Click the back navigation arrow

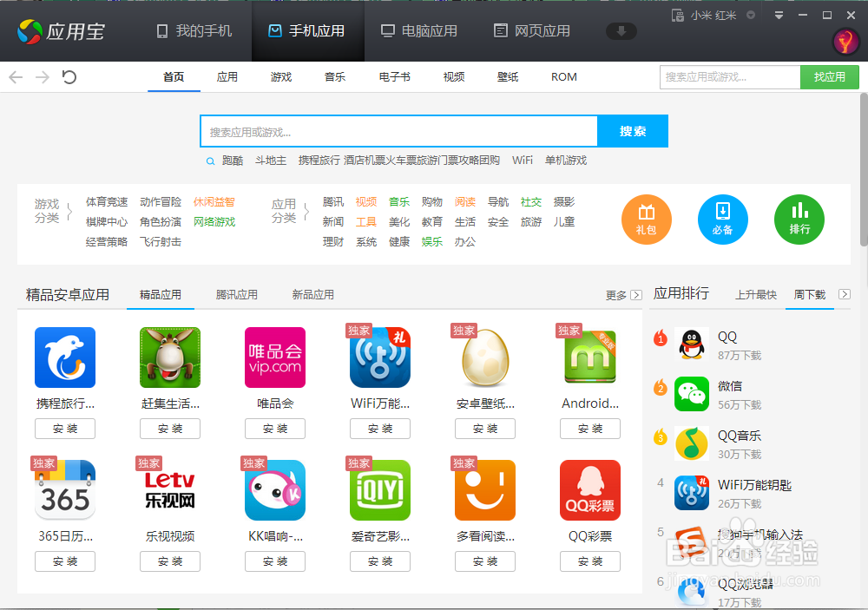(15, 77)
